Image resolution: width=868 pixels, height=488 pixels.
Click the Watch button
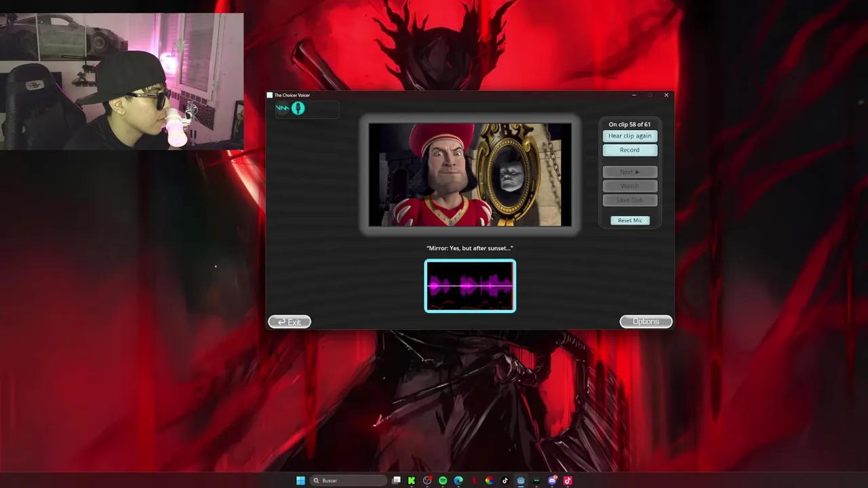(630, 186)
